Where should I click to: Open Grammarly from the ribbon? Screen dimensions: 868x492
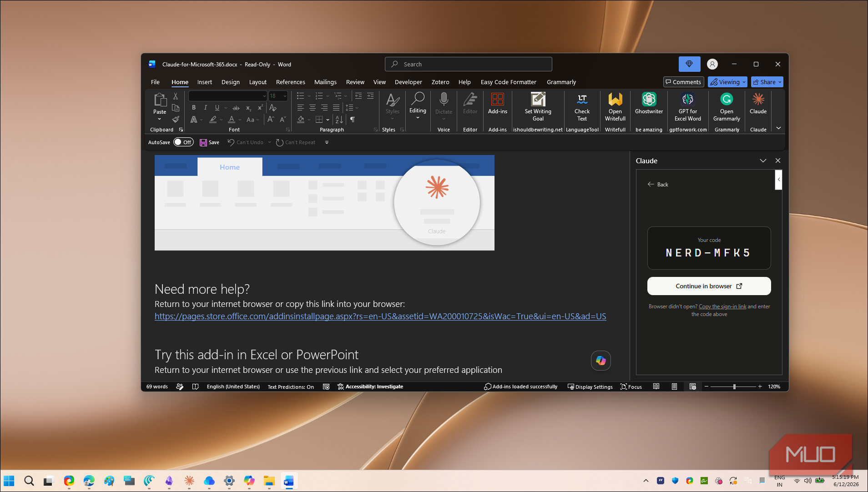[x=727, y=107]
